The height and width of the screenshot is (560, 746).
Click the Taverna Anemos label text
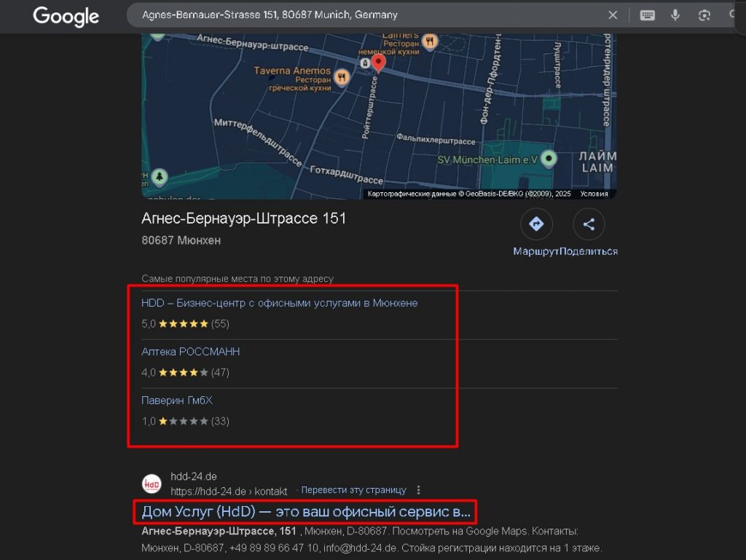(292, 71)
